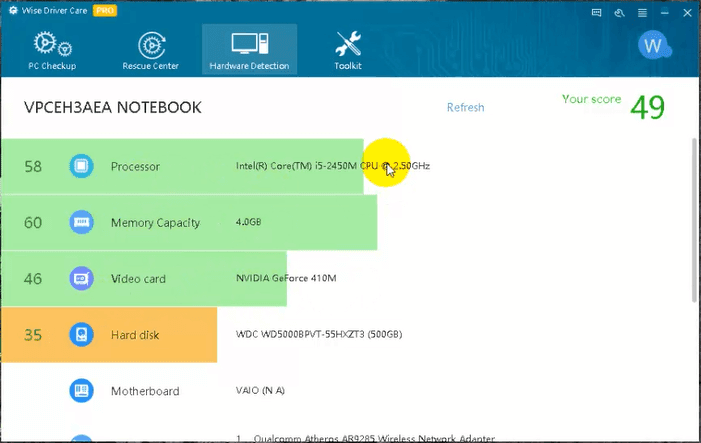This screenshot has width=701, height=443.
Task: Click the Motherboard icon
Action: coord(81,391)
